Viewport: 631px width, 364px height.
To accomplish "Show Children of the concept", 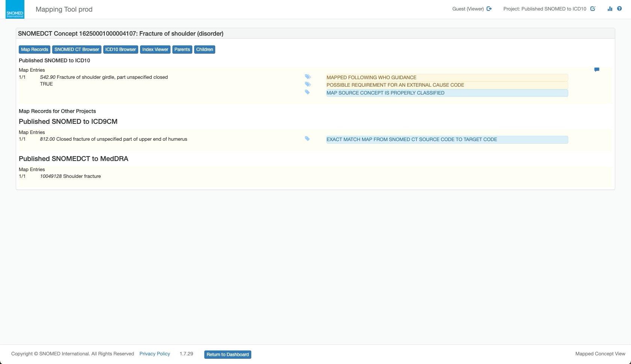I will (x=205, y=50).
